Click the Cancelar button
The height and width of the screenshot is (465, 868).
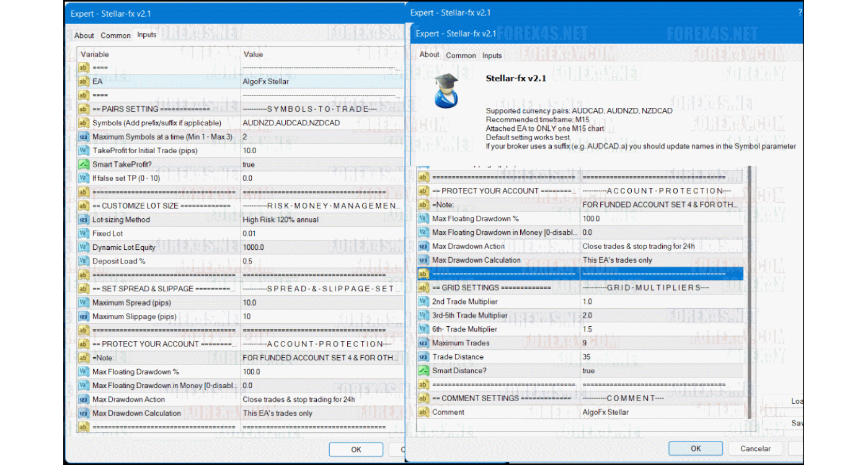pyautogui.click(x=755, y=448)
